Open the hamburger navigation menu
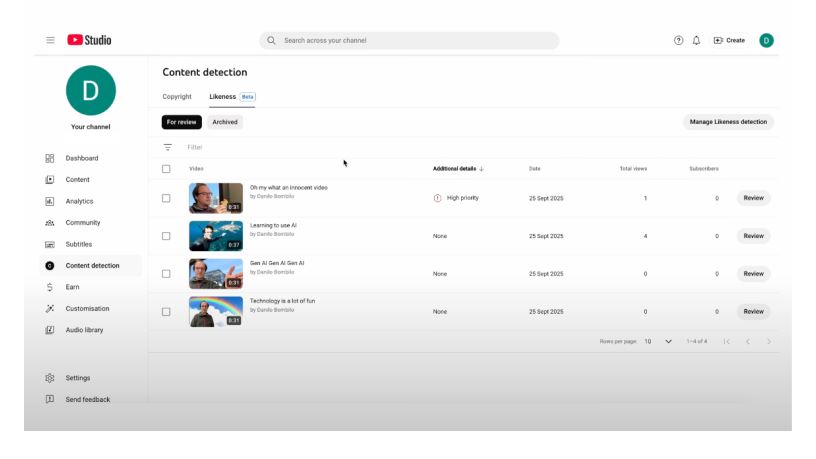The width and height of the screenshot is (816, 459). (50, 40)
